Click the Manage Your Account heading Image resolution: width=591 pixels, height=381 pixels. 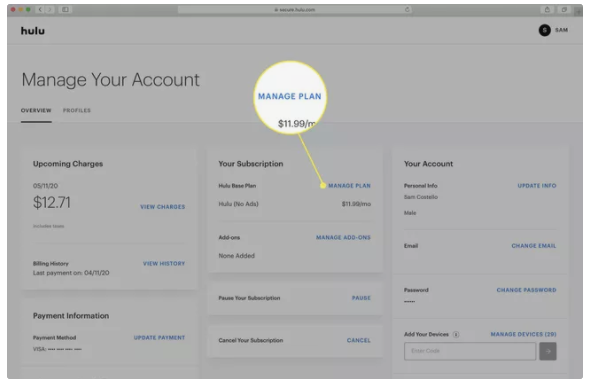tap(110, 80)
